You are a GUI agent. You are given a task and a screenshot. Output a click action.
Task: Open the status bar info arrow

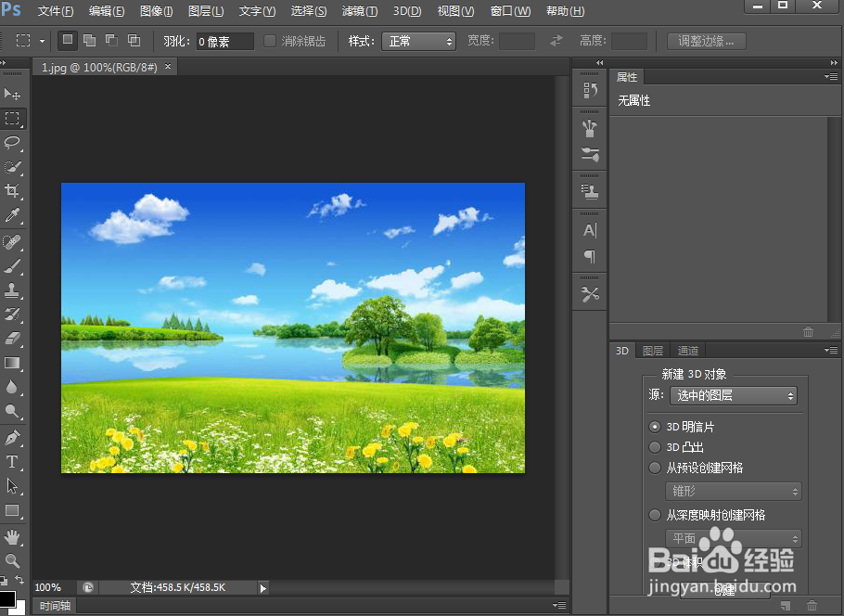[x=262, y=588]
